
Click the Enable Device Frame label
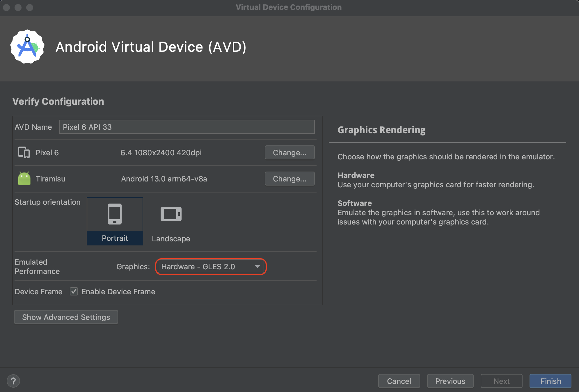(118, 292)
